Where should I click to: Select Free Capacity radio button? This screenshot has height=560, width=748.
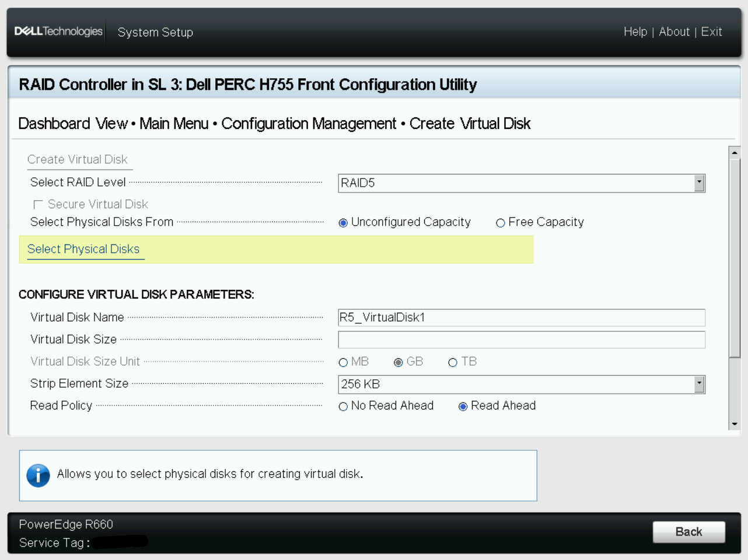point(500,223)
